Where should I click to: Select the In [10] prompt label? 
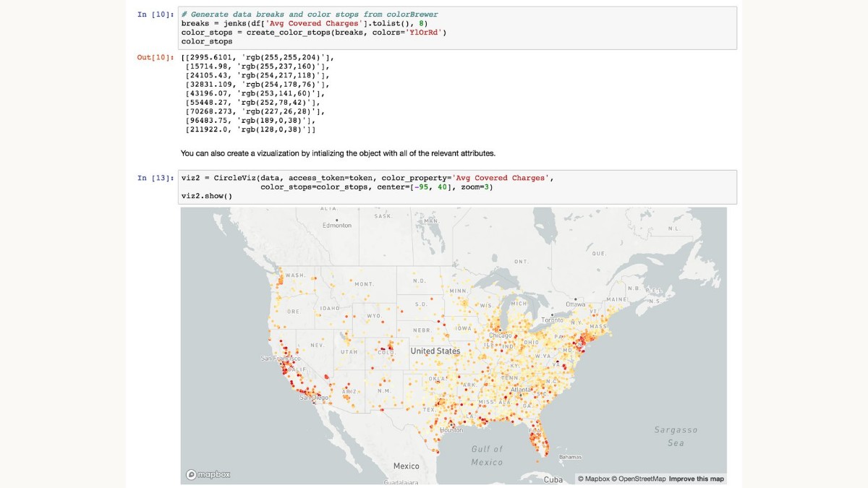tap(156, 14)
